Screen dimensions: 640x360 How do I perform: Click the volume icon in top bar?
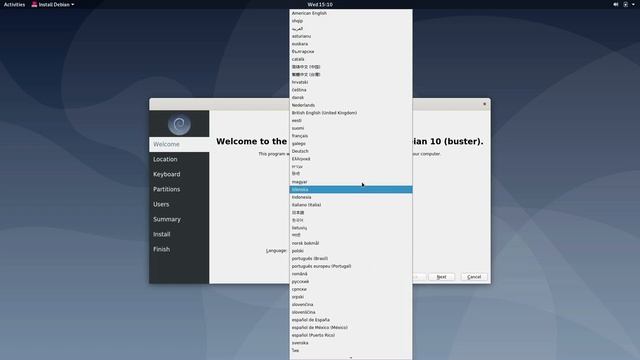(616, 4)
